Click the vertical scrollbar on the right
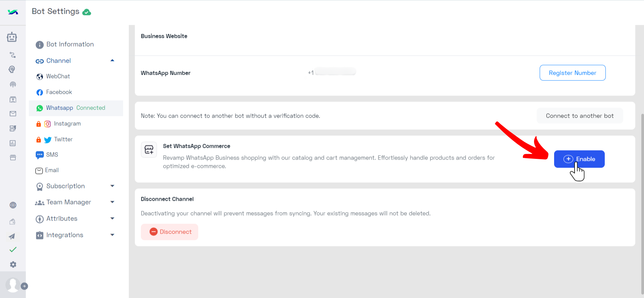644x298 pixels. coord(642,204)
